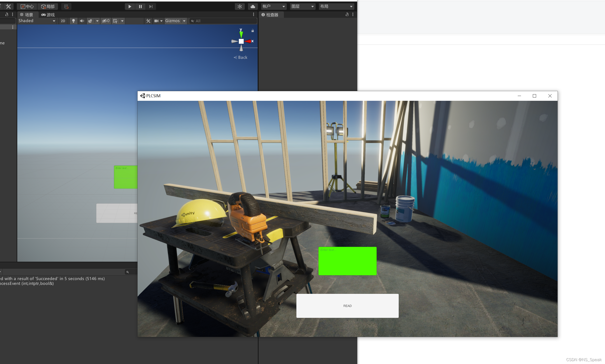This screenshot has height=364, width=605.
Task: Select the 检查器 inspector tab
Action: click(x=270, y=15)
